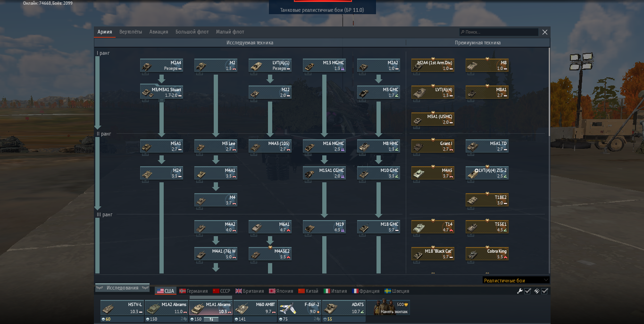Viewport: 644px width, 324px height.
Task: Click Нанять экипаж hire crew button
Action: (388, 307)
